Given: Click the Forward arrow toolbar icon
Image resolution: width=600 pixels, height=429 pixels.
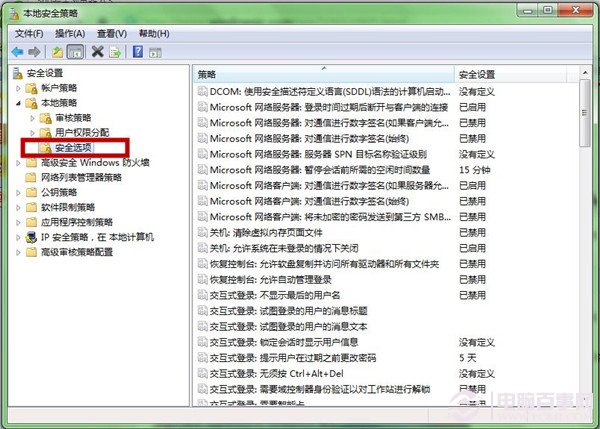Looking at the screenshot, I should pos(34,52).
